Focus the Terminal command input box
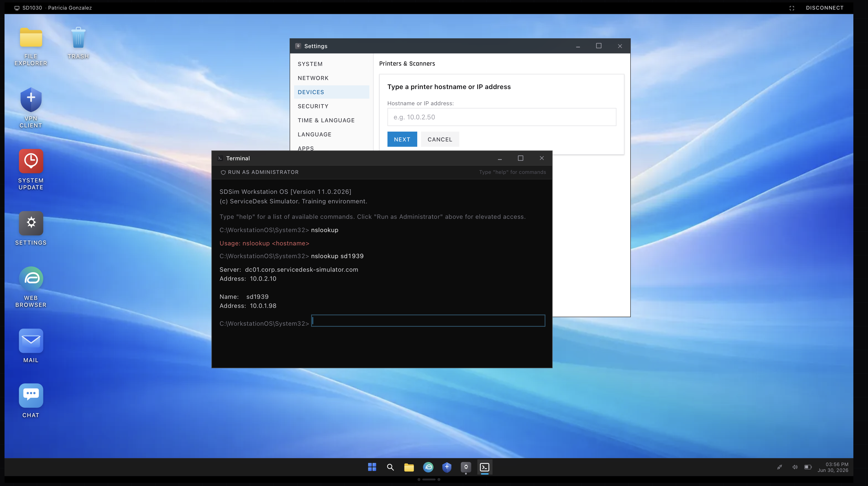Screen dimensions: 868x486 (428, 321)
